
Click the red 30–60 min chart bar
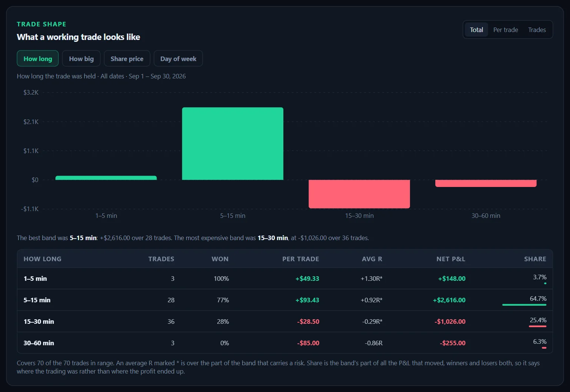[x=486, y=183]
